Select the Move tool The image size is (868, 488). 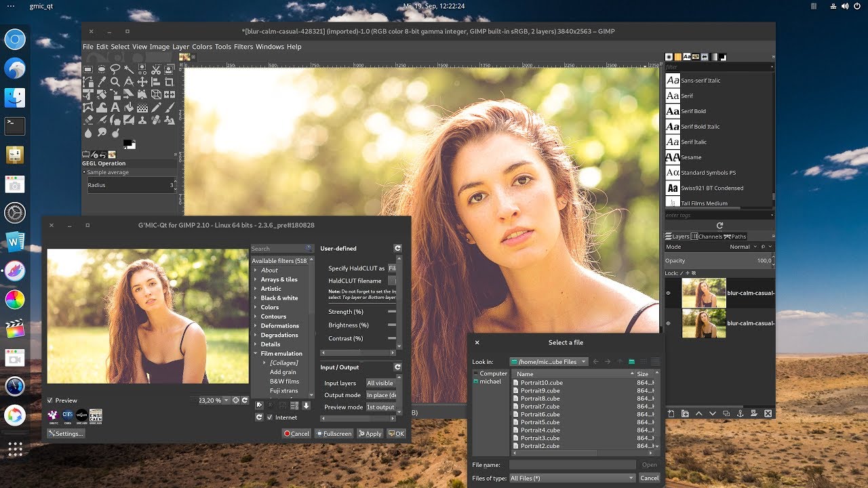(x=142, y=82)
